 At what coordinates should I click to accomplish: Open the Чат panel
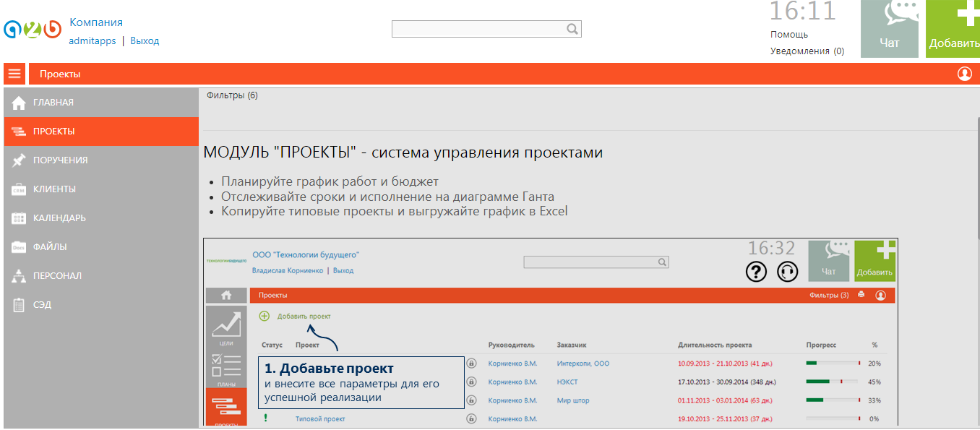889,29
